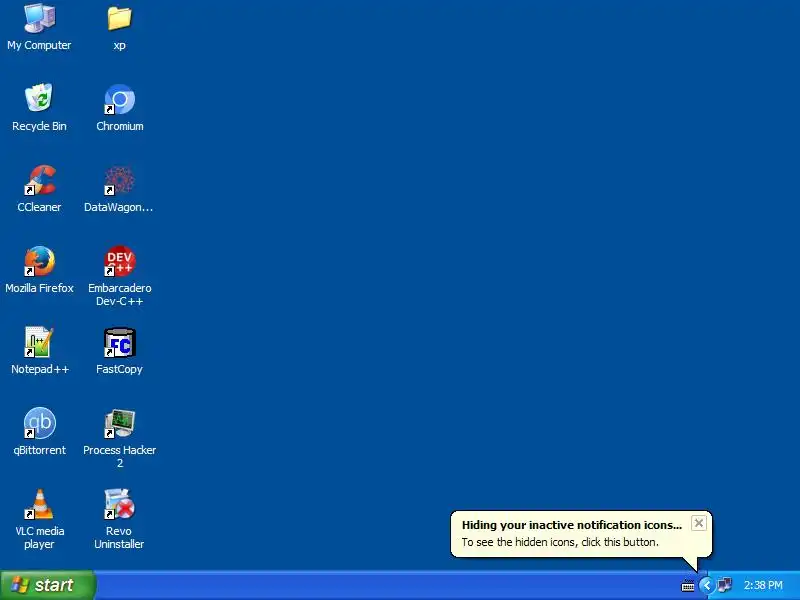The width and height of the screenshot is (800, 600).
Task: Select the Process Hacker 2 shortcut icon
Action: coord(119,423)
